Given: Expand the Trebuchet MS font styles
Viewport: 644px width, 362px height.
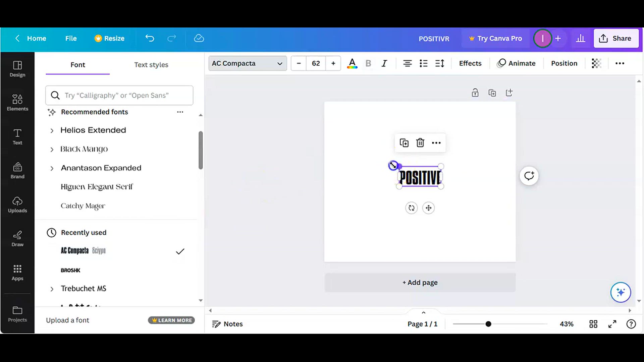Looking at the screenshot, I should pyautogui.click(x=52, y=289).
